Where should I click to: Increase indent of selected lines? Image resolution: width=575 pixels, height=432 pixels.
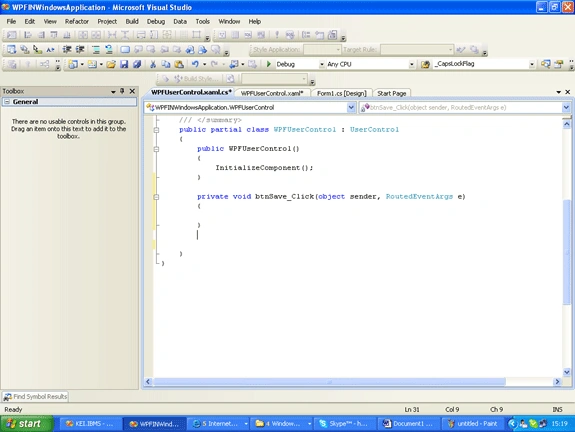click(80, 49)
